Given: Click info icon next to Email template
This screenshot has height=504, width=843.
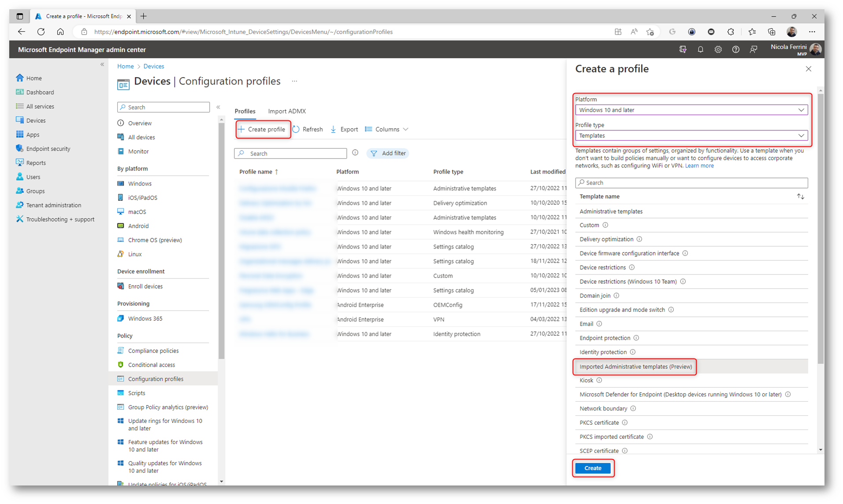Looking at the screenshot, I should click(599, 324).
